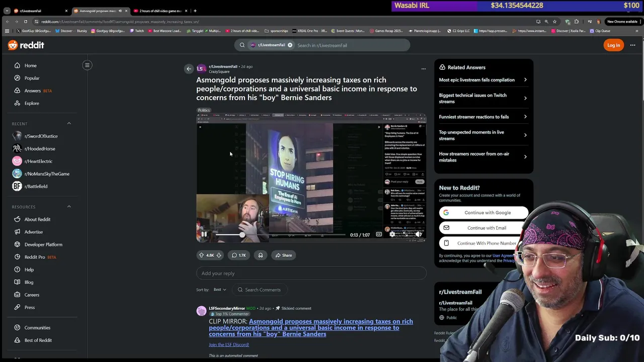
Task: Share the post
Action: [283, 255]
